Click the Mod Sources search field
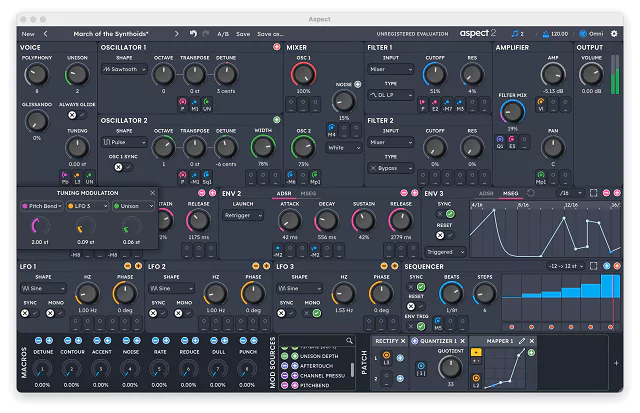 point(317,340)
